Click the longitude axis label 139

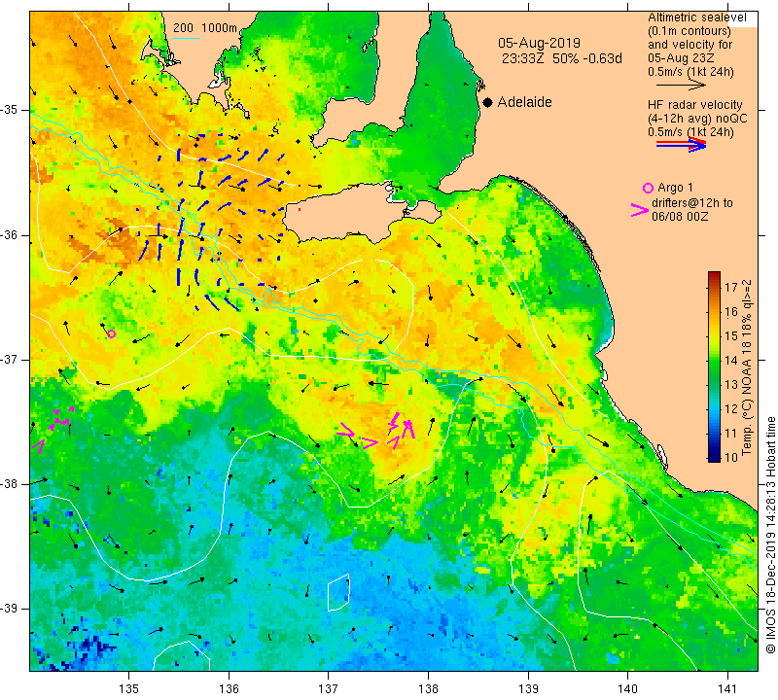click(x=528, y=688)
